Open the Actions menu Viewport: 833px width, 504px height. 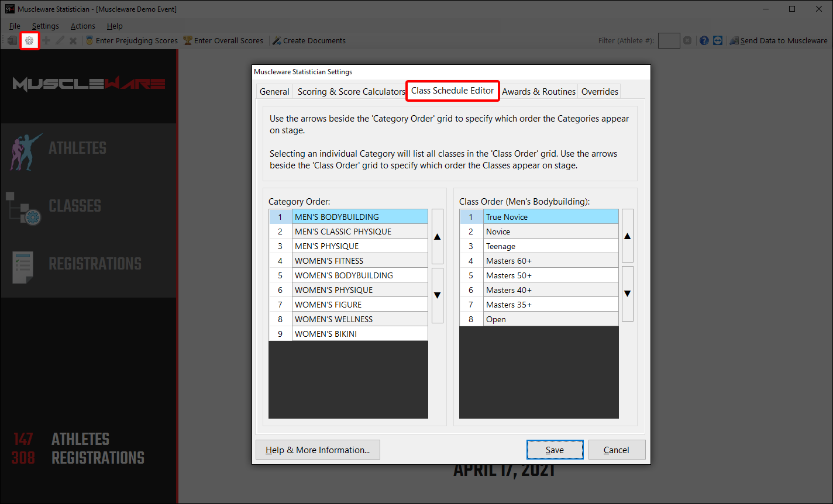click(83, 26)
